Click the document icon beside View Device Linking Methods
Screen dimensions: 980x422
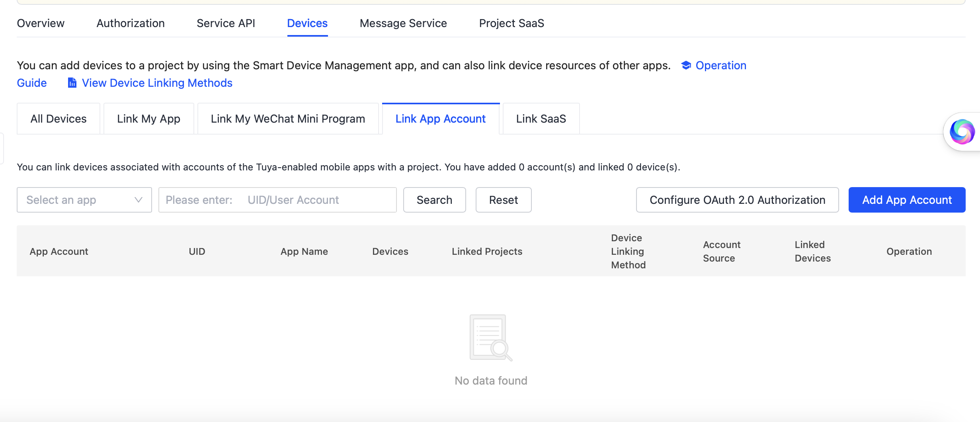point(72,83)
